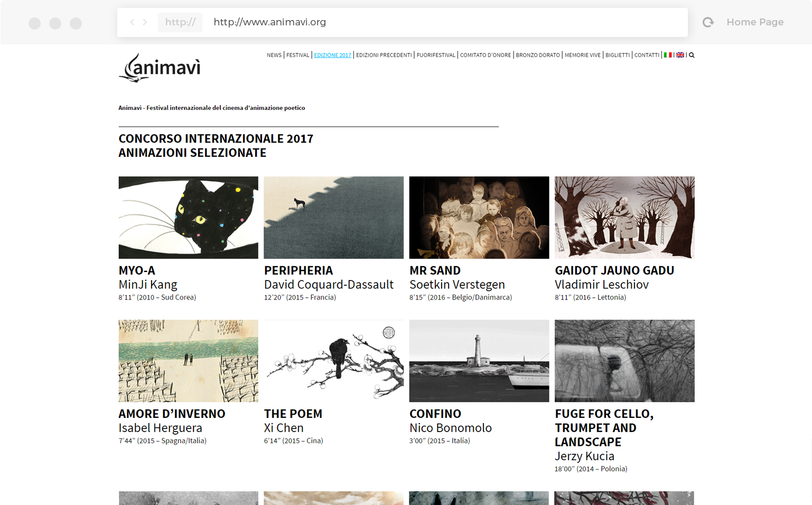Click the text 6'14" (2015 – Cina)

[293, 441]
